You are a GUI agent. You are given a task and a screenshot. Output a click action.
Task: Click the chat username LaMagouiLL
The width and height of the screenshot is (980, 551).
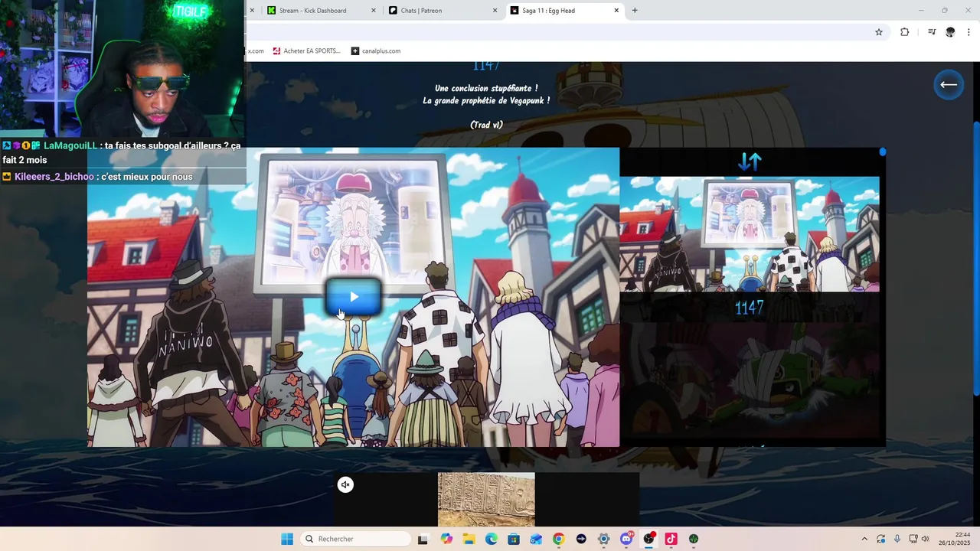70,145
